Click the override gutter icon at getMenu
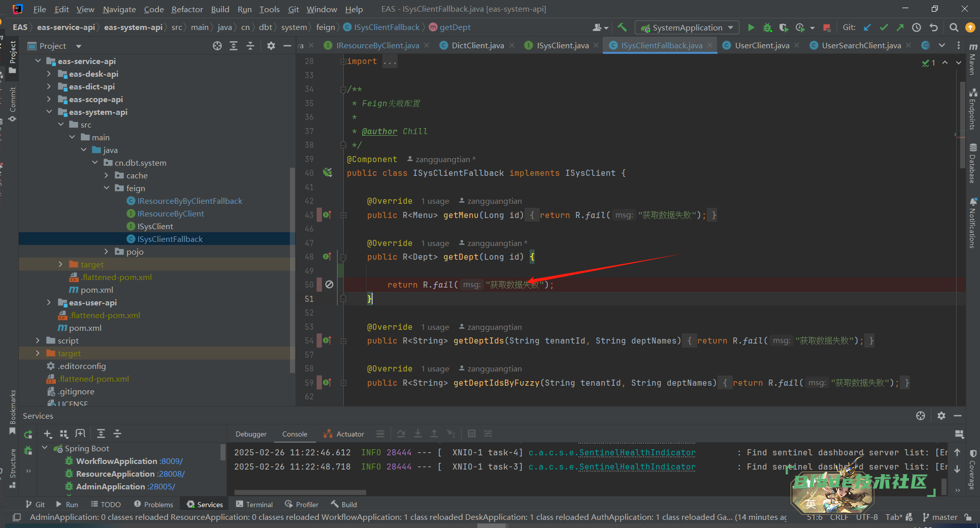980x528 pixels. 327,215
